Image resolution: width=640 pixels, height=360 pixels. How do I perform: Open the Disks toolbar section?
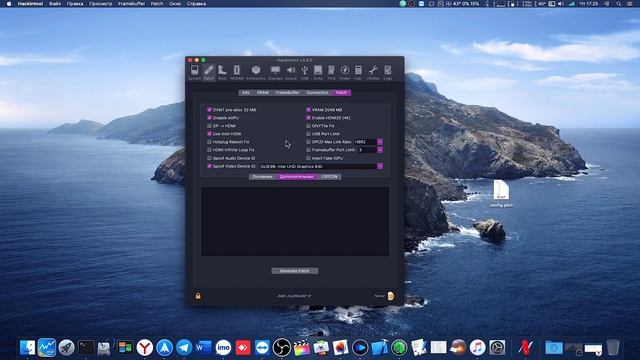pyautogui.click(x=318, y=72)
